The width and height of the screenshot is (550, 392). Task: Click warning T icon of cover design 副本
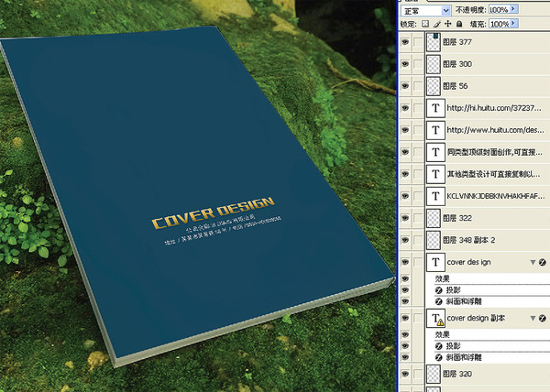pyautogui.click(x=435, y=318)
